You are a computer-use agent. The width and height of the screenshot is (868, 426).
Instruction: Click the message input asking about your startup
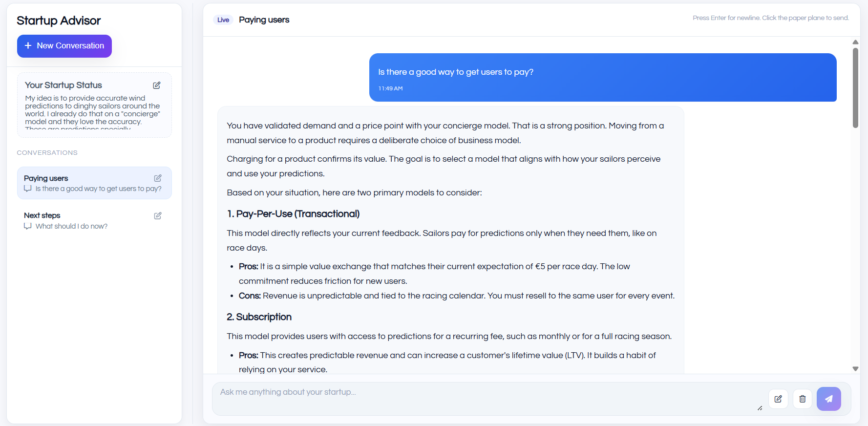pos(440,392)
